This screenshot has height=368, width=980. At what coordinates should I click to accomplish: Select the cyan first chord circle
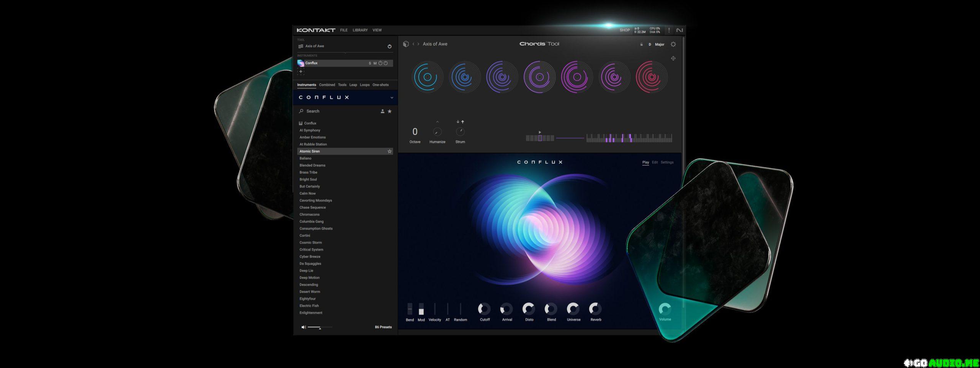428,77
